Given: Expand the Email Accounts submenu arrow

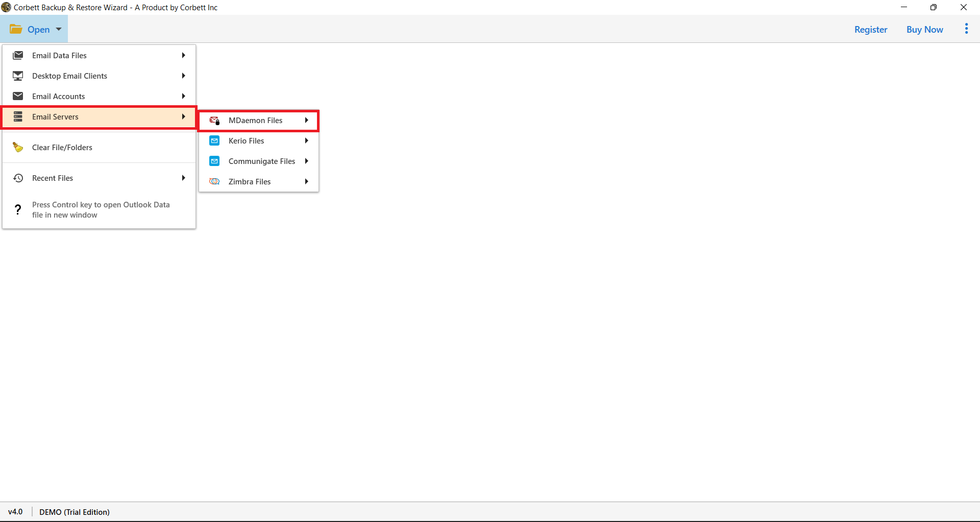Looking at the screenshot, I should click(183, 96).
